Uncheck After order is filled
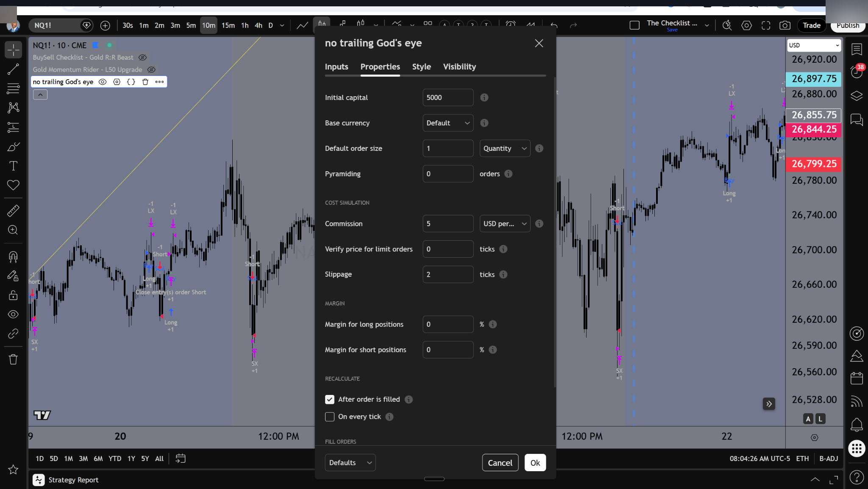The image size is (868, 489). click(x=329, y=399)
